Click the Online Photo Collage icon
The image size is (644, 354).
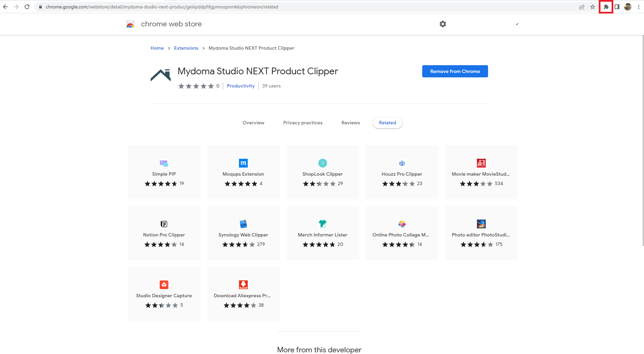(x=402, y=224)
